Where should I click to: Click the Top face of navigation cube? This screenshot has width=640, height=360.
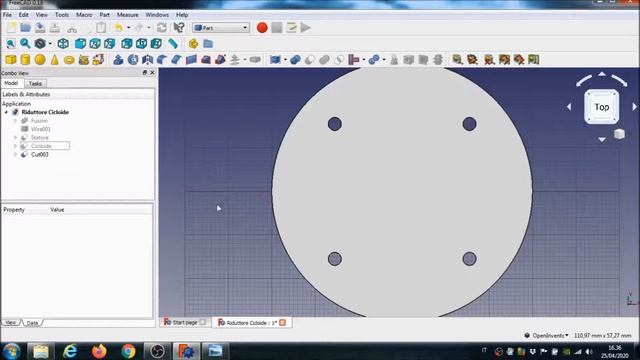pyautogui.click(x=602, y=107)
